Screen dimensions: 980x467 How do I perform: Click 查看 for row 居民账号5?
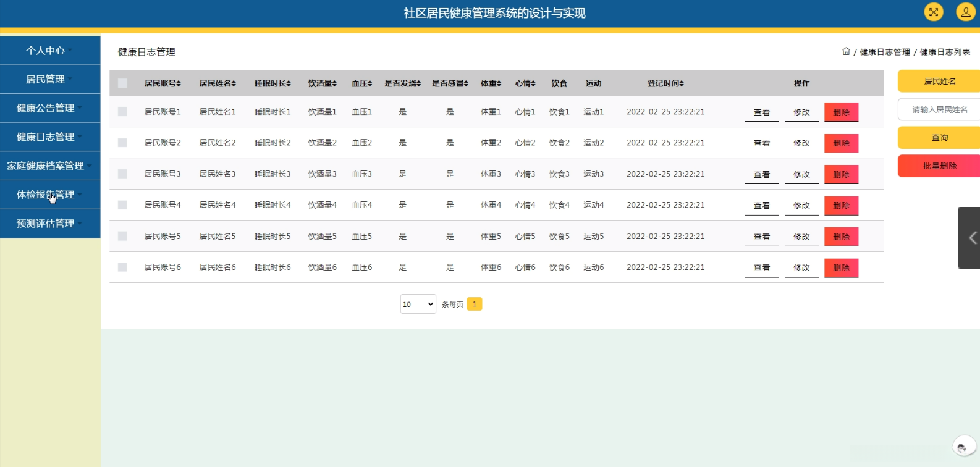[762, 237]
